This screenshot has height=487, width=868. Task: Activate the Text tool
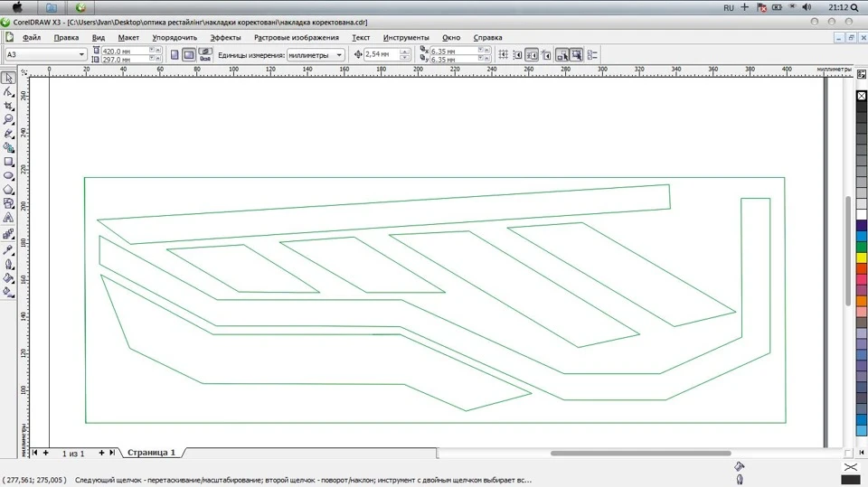(x=8, y=218)
